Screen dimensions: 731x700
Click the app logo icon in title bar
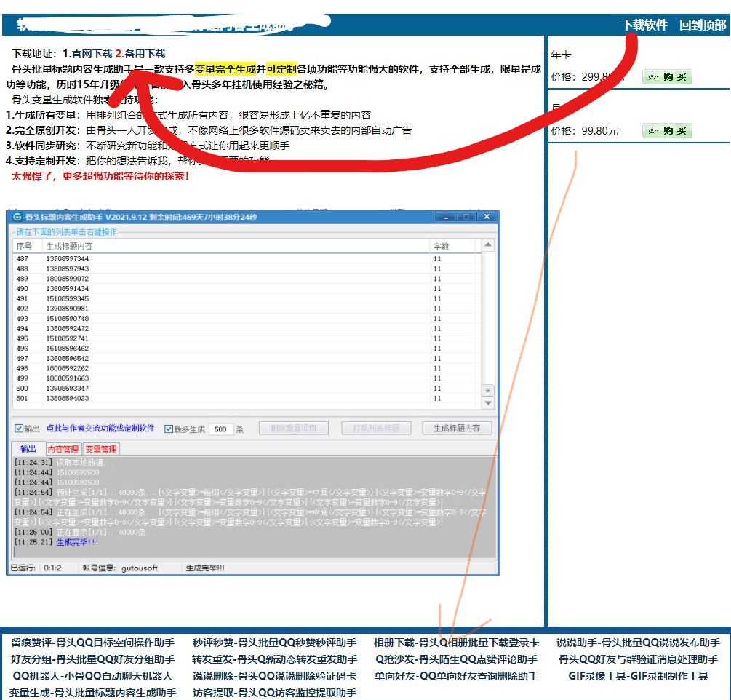17,217
